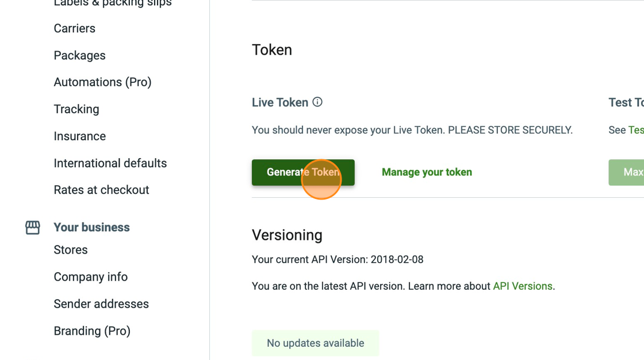
Task: Open the Insurance settings page
Action: [x=79, y=136]
